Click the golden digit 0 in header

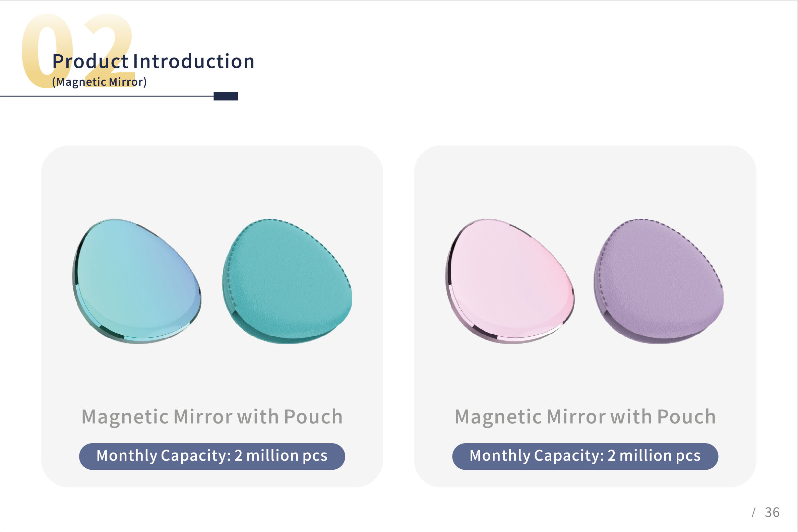pyautogui.click(x=47, y=51)
